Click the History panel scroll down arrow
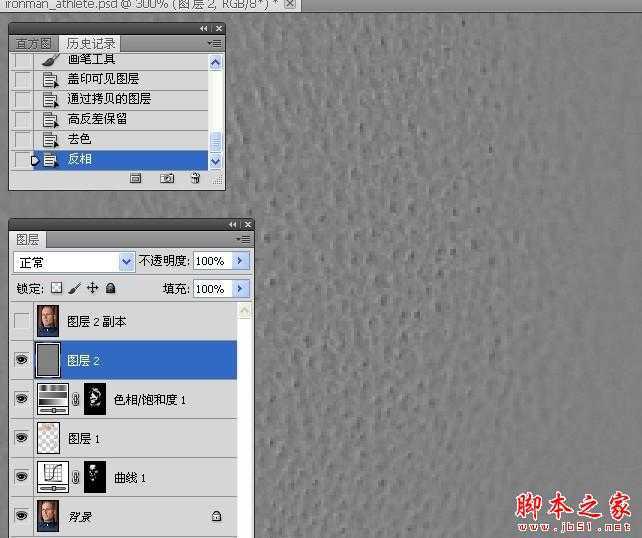The width and height of the screenshot is (642, 538). 215,161
